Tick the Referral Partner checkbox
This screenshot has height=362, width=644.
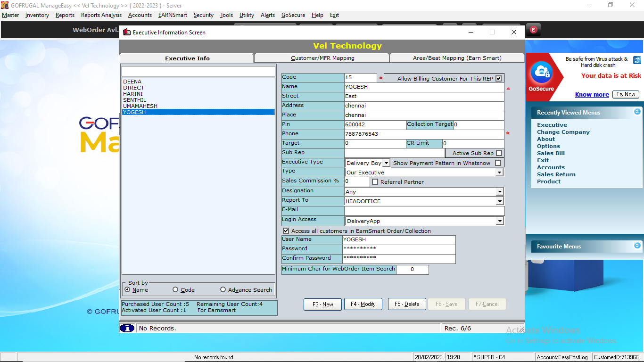(x=375, y=182)
